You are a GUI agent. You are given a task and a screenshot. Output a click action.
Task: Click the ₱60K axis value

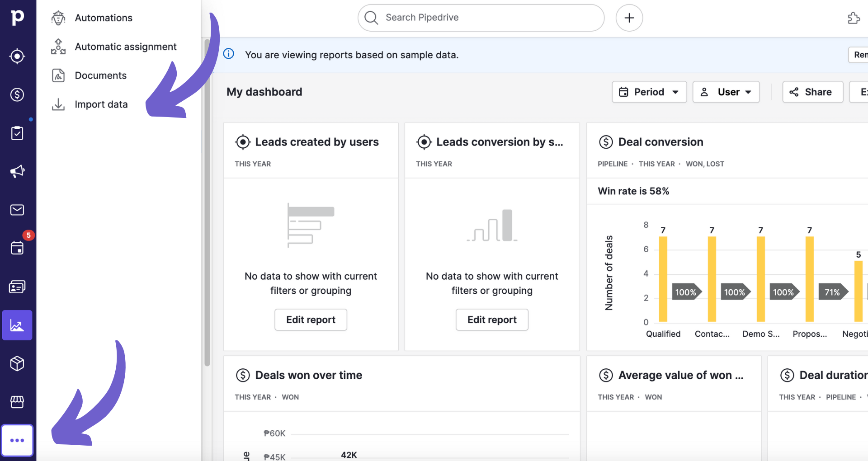[x=274, y=433]
